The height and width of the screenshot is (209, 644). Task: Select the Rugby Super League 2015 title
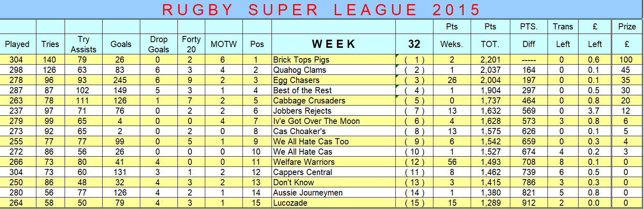point(321,9)
